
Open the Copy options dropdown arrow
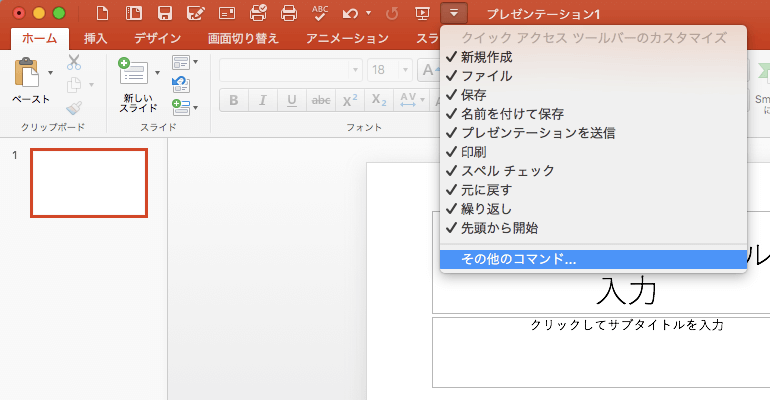(x=91, y=85)
